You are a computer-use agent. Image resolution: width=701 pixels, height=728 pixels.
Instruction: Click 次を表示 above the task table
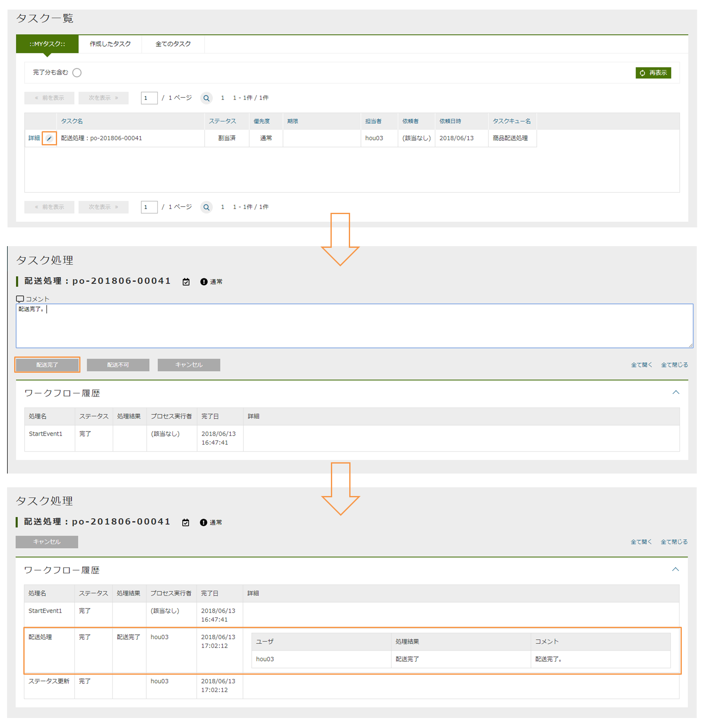point(103,98)
